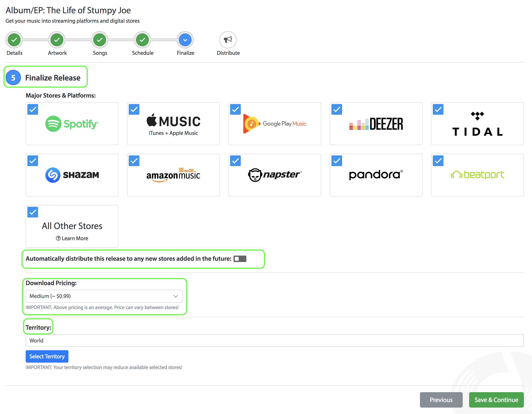Click the pricing varies between stores note

[x=102, y=307]
